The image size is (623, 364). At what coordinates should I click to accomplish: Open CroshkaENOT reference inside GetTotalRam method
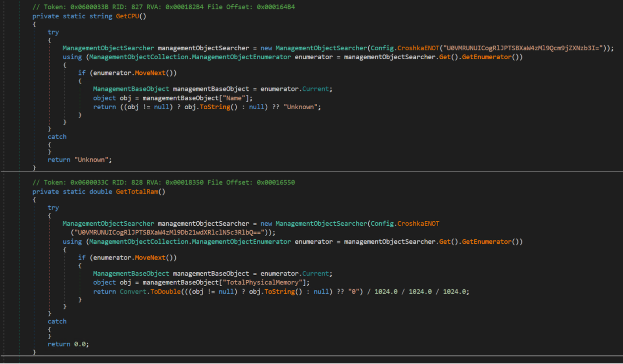[x=418, y=224]
